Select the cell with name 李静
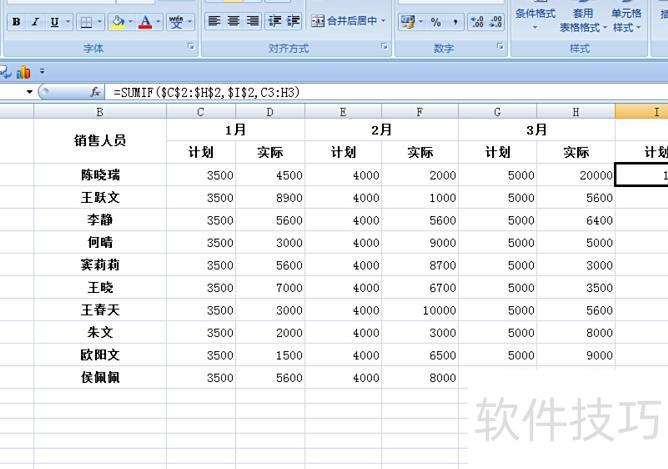Image resolution: width=668 pixels, height=469 pixels. 100,220
